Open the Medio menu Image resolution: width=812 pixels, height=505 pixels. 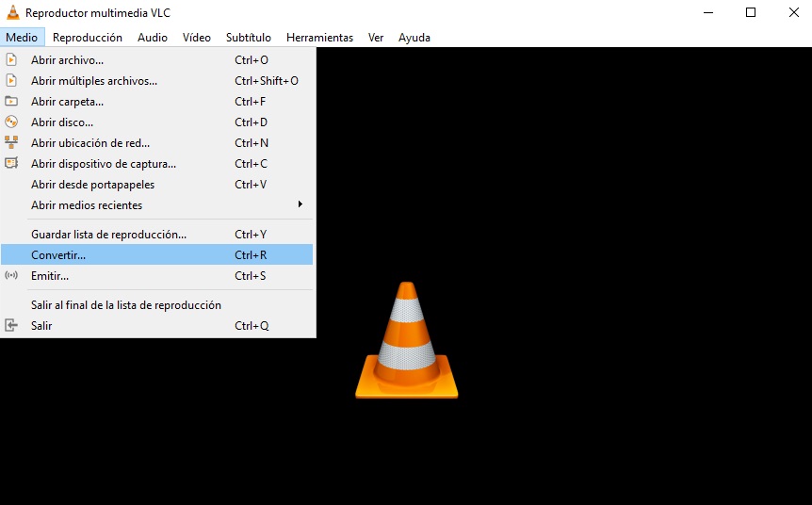22,38
